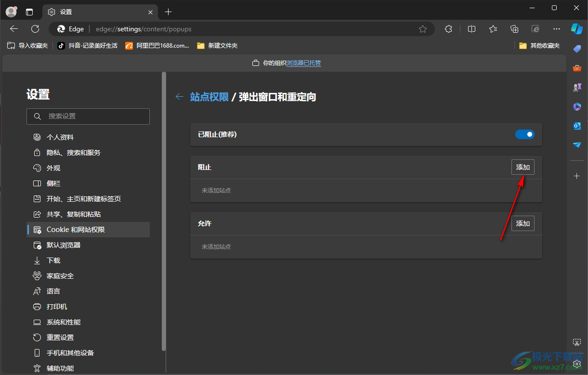Open 其他收藏夹 folder
The height and width of the screenshot is (375, 588).
(539, 46)
